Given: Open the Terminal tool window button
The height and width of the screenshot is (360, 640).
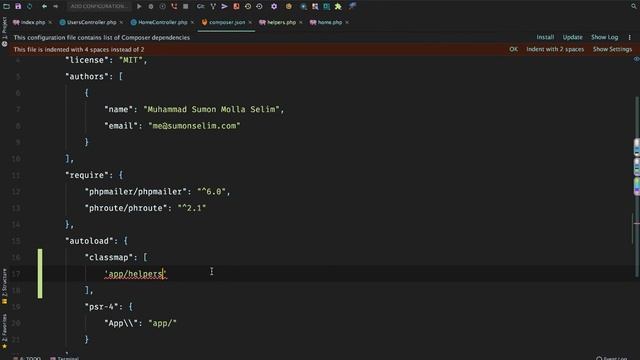Looking at the screenshot, I should coord(64,358).
